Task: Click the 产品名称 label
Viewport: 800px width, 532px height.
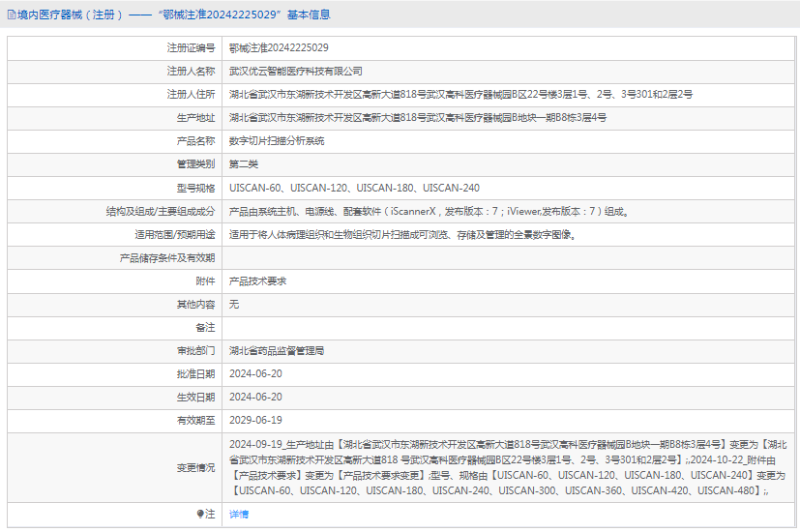Action: coord(196,141)
